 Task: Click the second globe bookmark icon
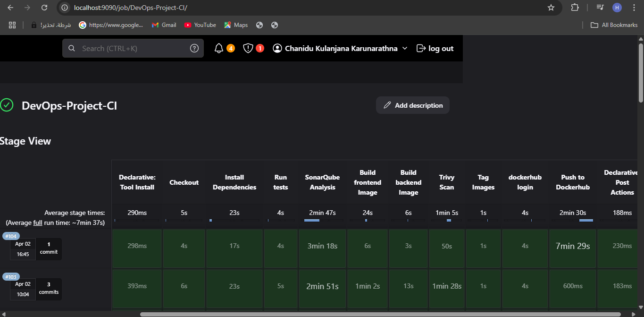275,25
